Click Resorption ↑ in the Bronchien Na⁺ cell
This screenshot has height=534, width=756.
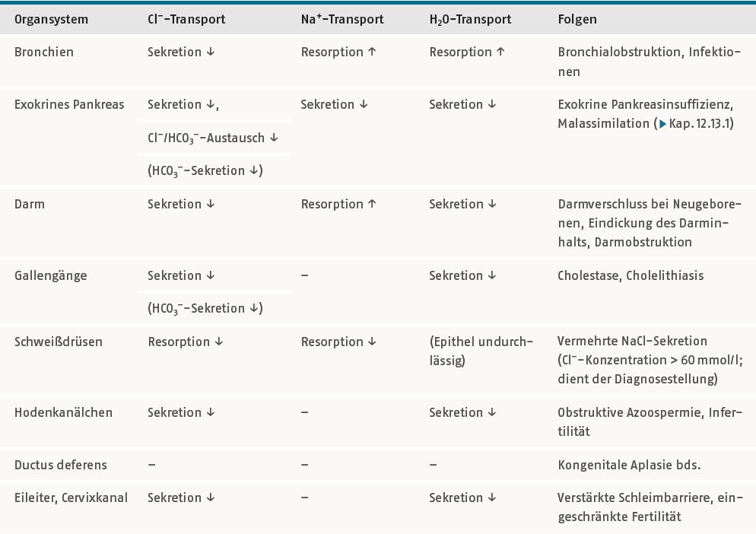(x=338, y=52)
